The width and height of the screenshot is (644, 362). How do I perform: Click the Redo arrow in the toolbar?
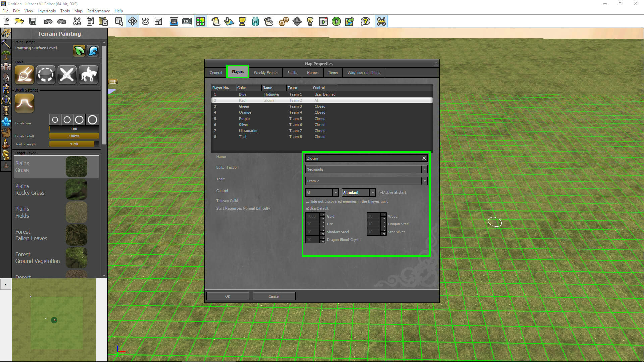point(61,22)
